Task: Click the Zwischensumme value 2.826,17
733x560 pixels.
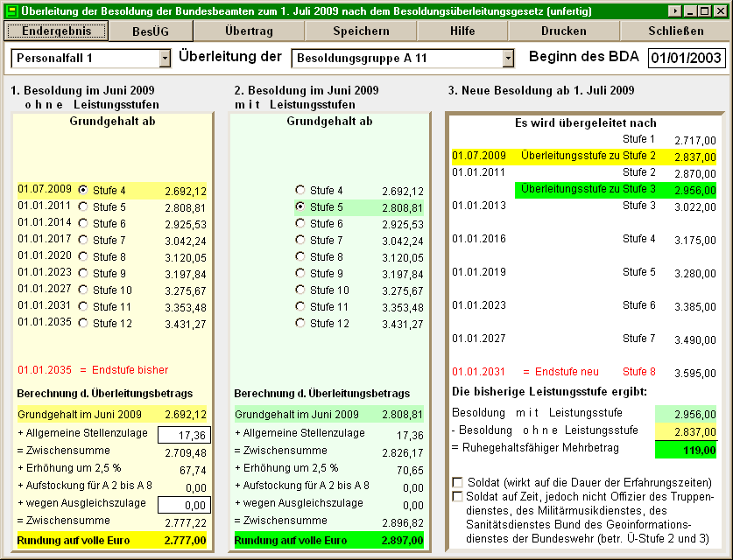Action: point(403,452)
